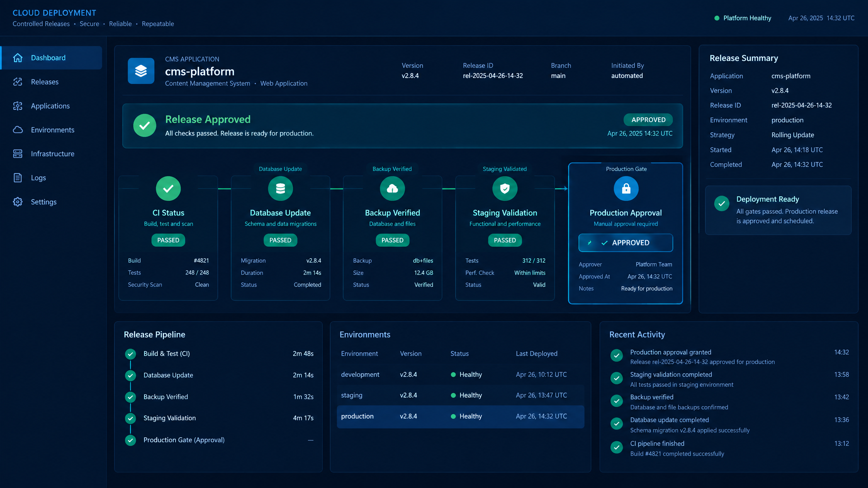Image resolution: width=868 pixels, height=488 pixels.
Task: Click the cms-platform application title
Action: click(200, 72)
